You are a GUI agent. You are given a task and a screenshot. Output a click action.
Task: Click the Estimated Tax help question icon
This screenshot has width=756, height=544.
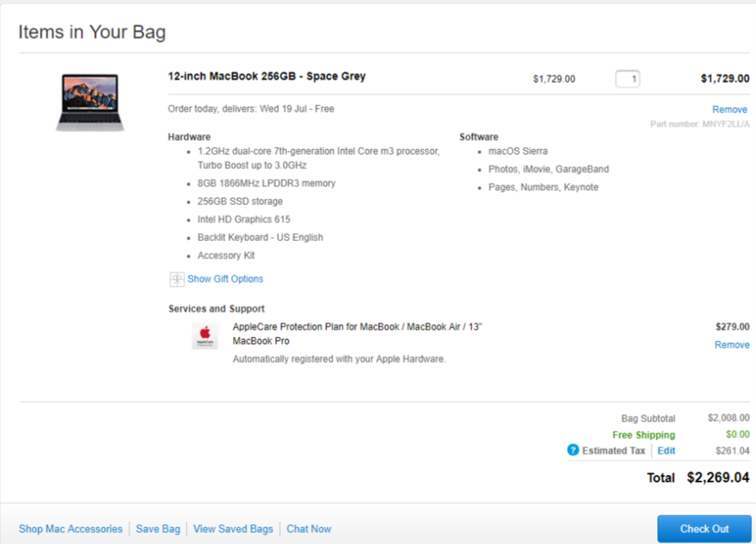[573, 450]
